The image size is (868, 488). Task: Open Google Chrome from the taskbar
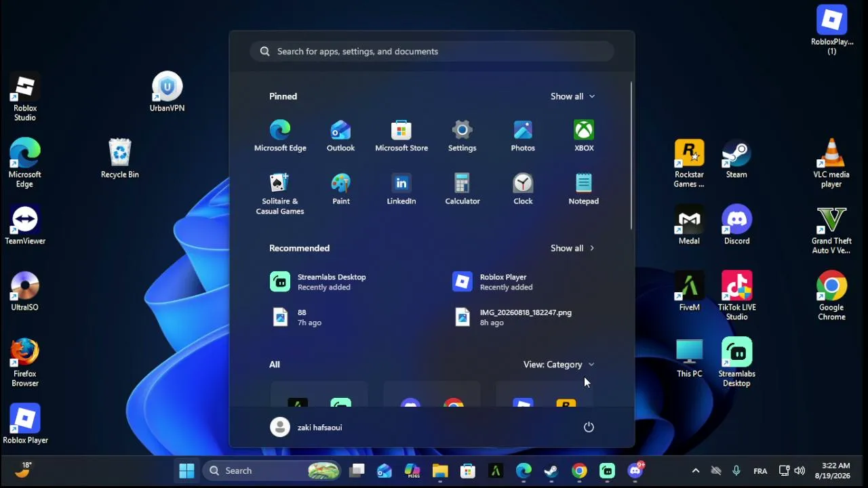tap(579, 470)
